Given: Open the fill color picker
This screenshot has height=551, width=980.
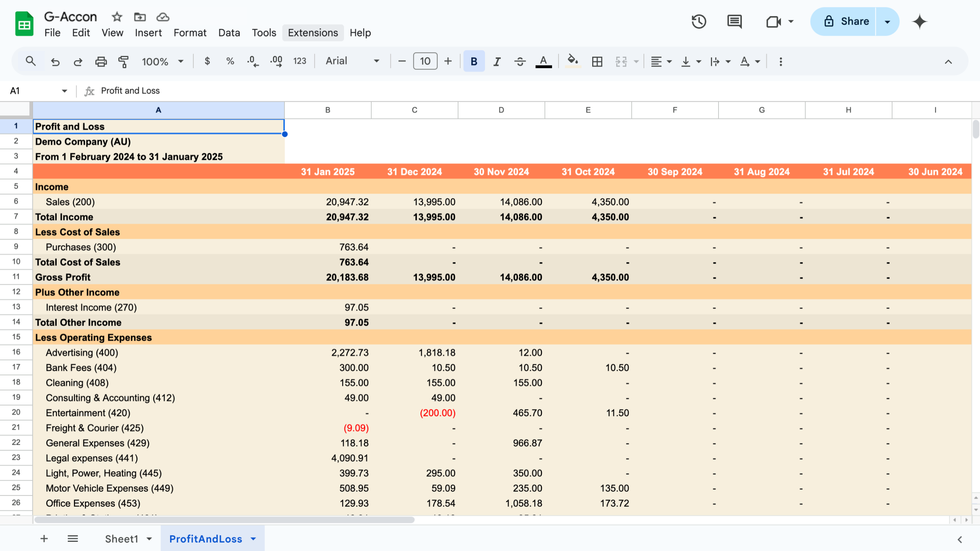Looking at the screenshot, I should pos(573,61).
